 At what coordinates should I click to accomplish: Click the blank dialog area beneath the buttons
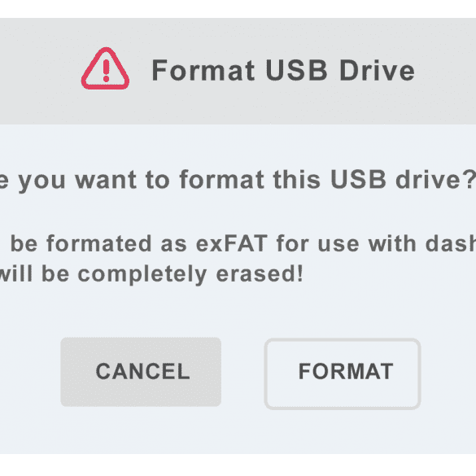point(238,431)
